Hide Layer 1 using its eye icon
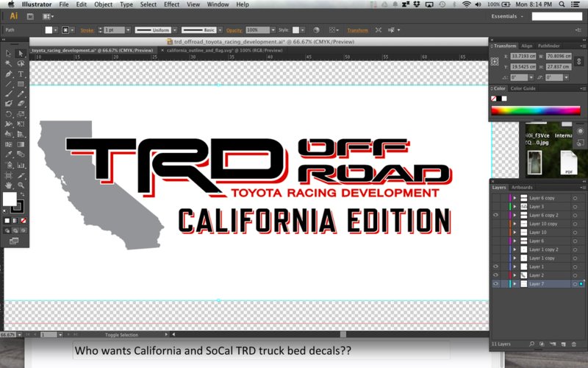This screenshot has width=588, height=368. (x=495, y=266)
